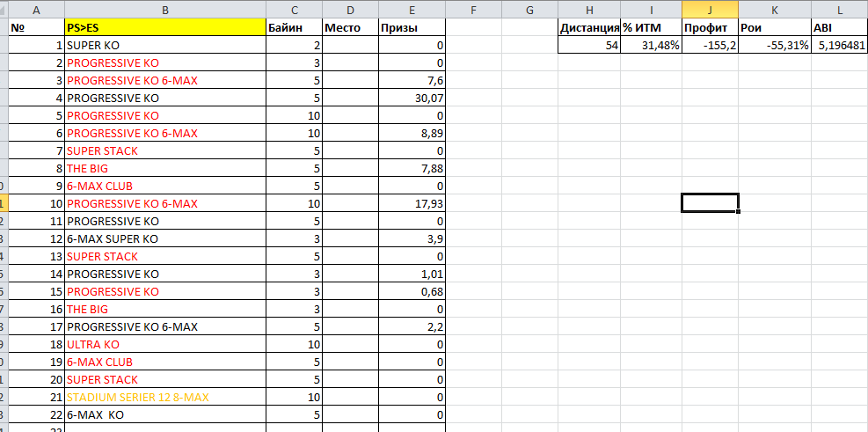Select the cell showing 31,48%

(651, 46)
